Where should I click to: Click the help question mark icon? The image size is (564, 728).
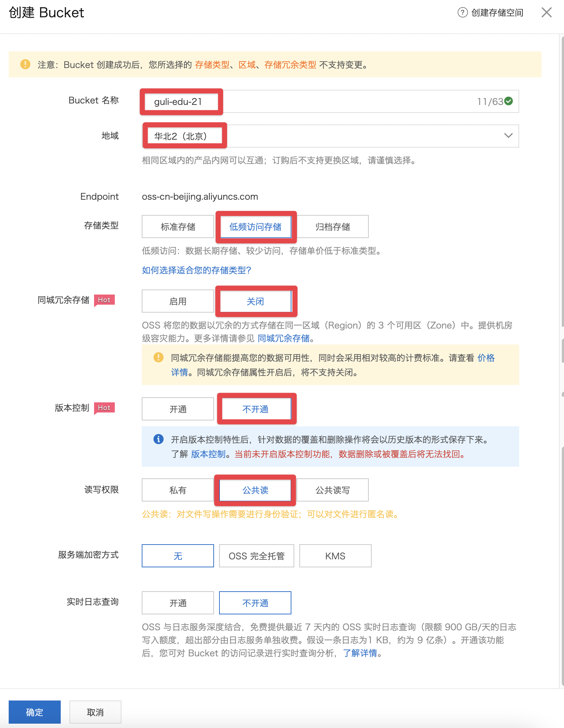pyautogui.click(x=462, y=13)
